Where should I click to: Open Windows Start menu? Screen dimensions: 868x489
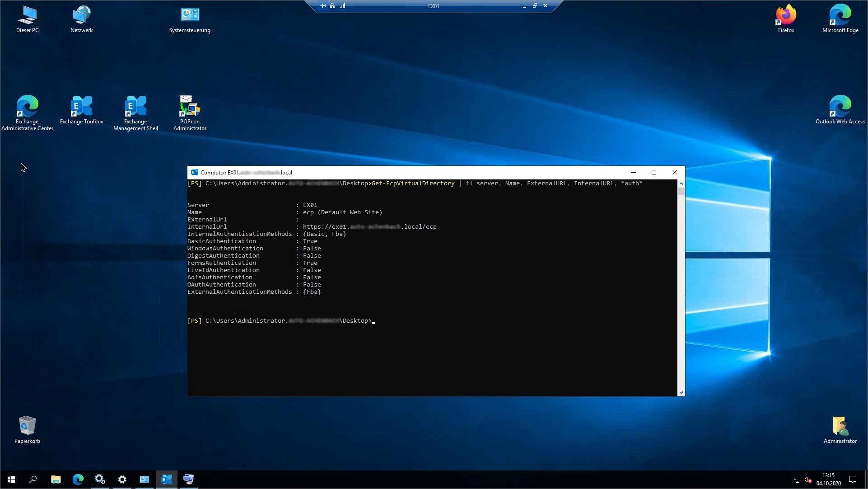(11, 479)
